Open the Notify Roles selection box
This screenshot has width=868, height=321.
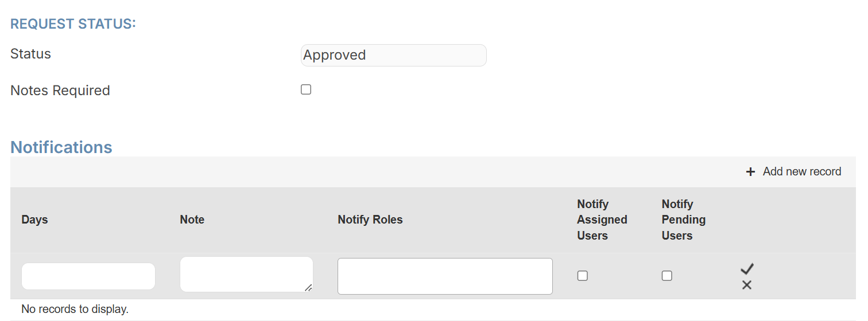coord(445,276)
